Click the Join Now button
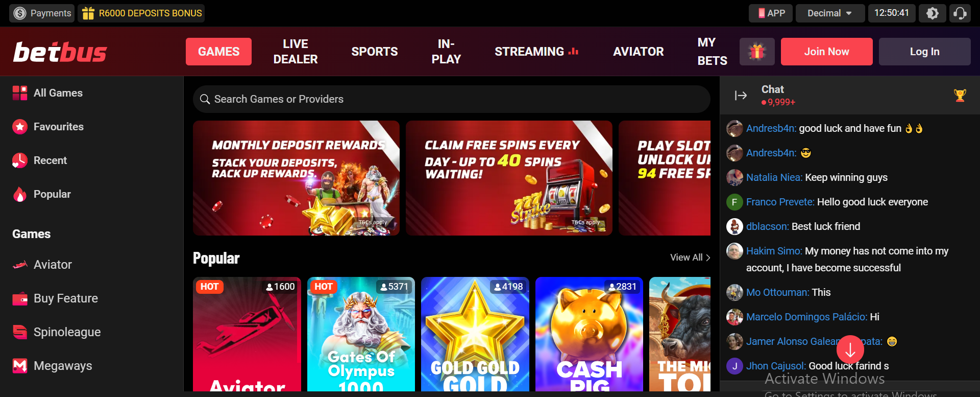 click(x=826, y=52)
